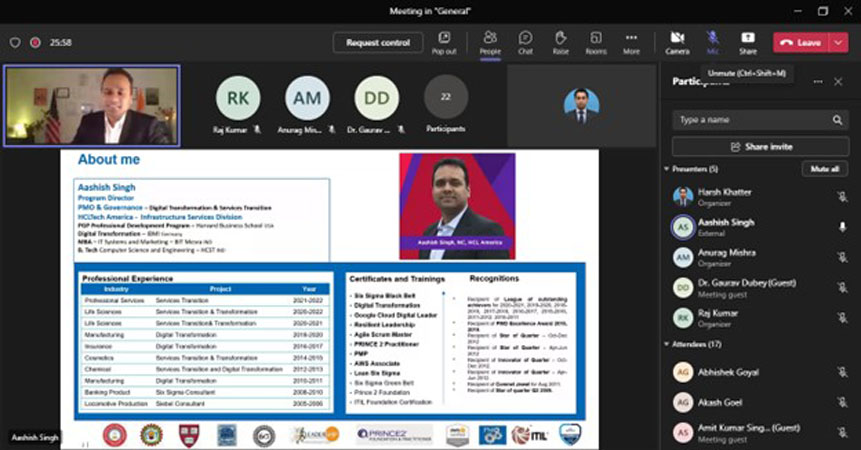Click the Type a name search field
The width and height of the screenshot is (861, 450).
pos(750,120)
